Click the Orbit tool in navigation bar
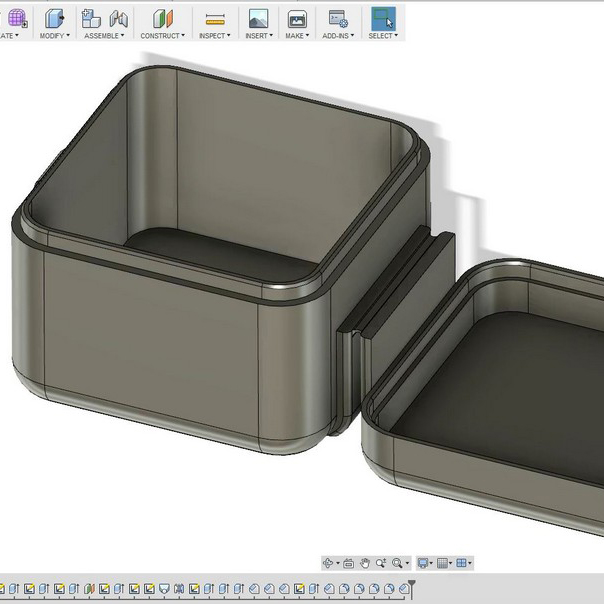This screenshot has width=604, height=604. (x=329, y=563)
